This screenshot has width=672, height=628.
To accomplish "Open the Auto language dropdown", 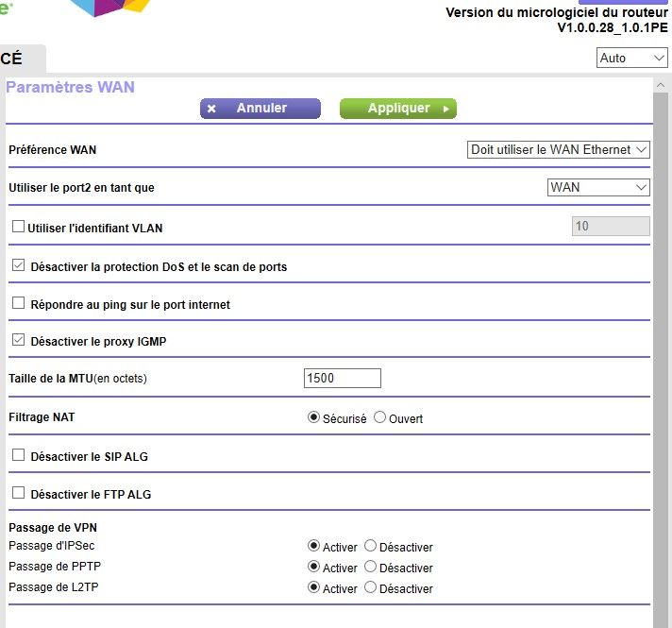I will 631,58.
